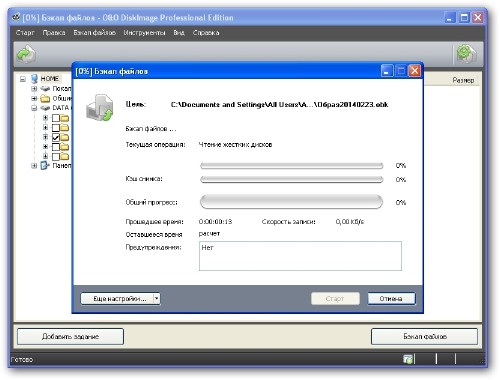Select the HOME label in tree

point(50,79)
